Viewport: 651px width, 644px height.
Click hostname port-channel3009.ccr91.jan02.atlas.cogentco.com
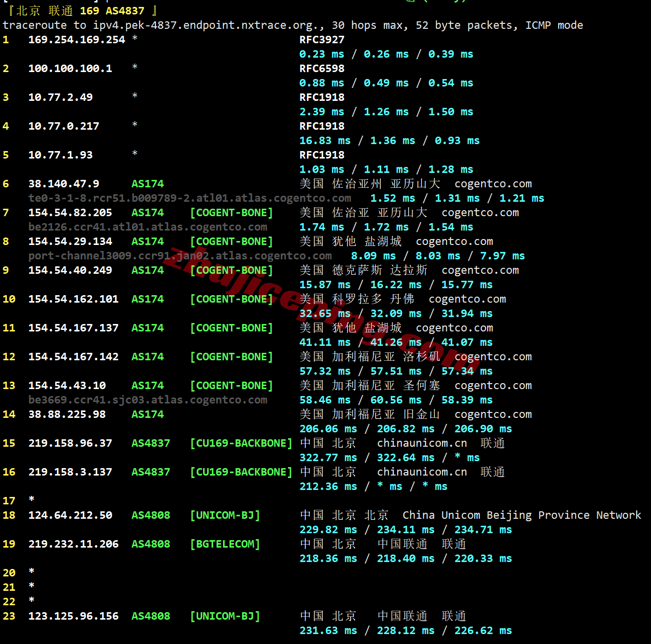pyautogui.click(x=180, y=256)
